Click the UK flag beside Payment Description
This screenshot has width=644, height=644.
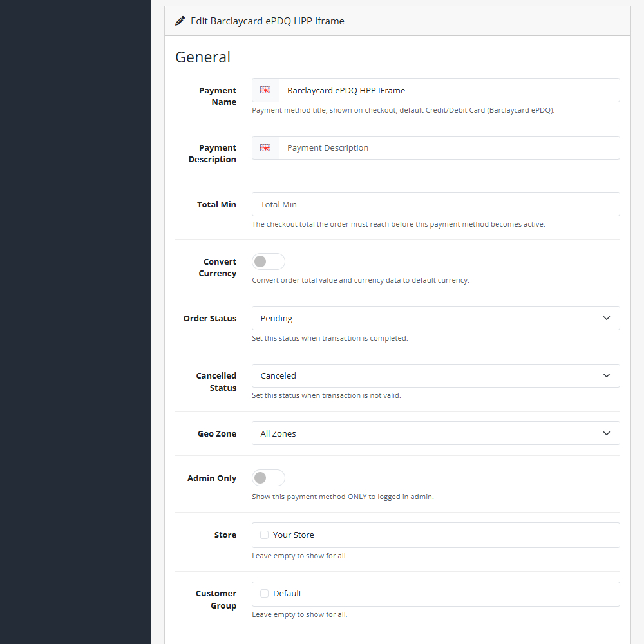click(265, 148)
